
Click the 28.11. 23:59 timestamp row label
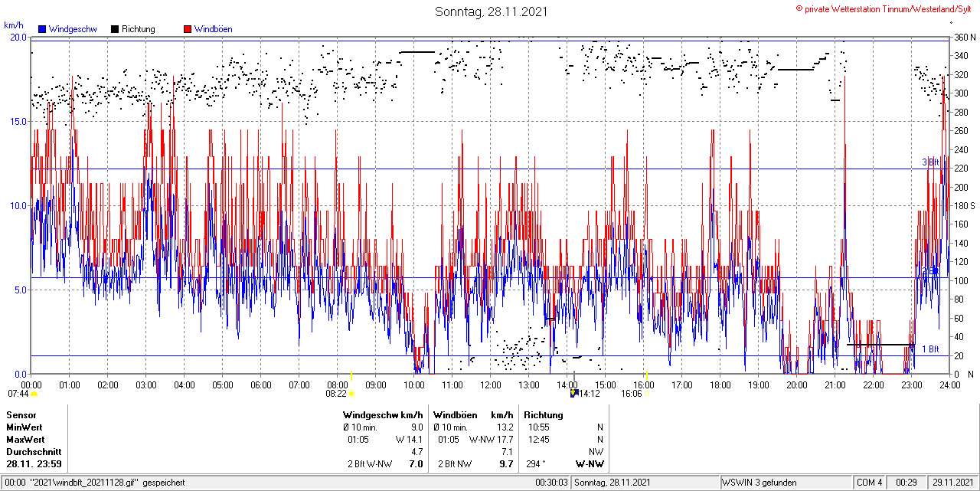click(34, 464)
